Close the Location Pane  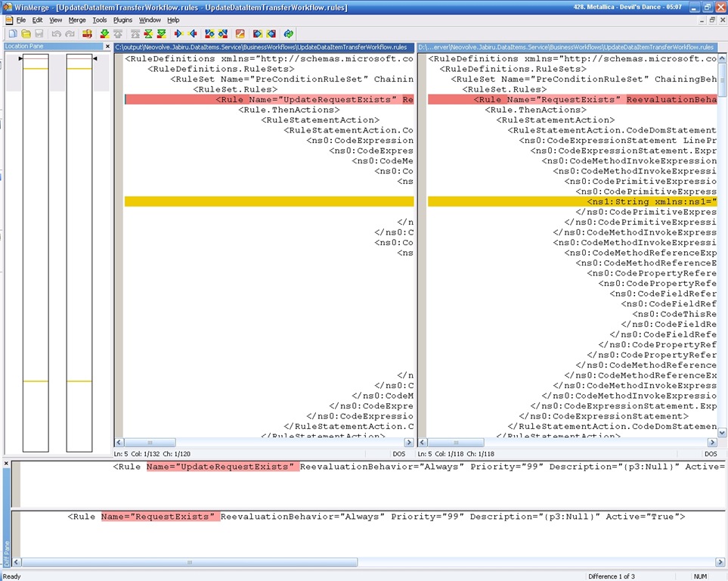[x=107, y=46]
